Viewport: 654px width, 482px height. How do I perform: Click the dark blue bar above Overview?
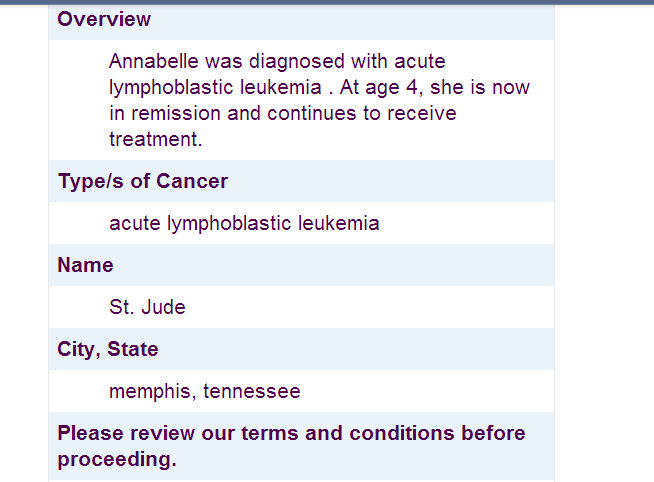point(327,2)
